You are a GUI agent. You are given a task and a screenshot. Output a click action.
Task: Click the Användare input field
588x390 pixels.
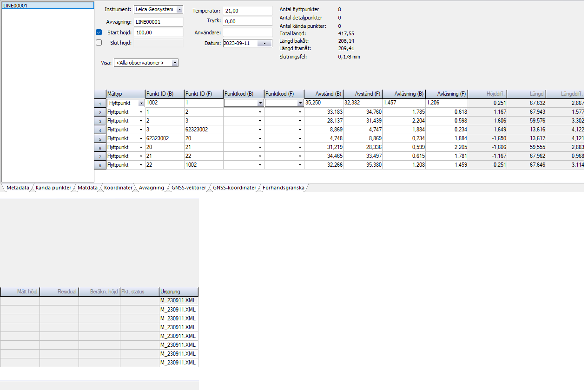tap(247, 32)
